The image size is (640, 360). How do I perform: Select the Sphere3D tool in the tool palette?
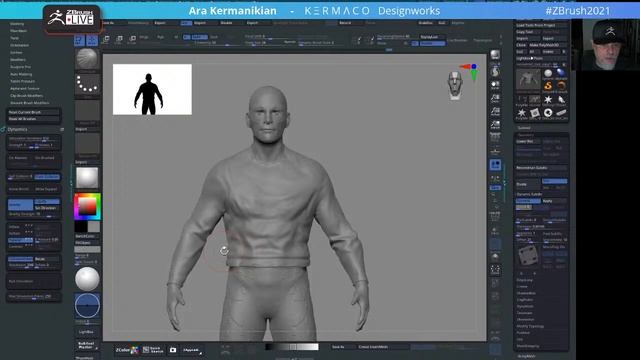point(548,74)
